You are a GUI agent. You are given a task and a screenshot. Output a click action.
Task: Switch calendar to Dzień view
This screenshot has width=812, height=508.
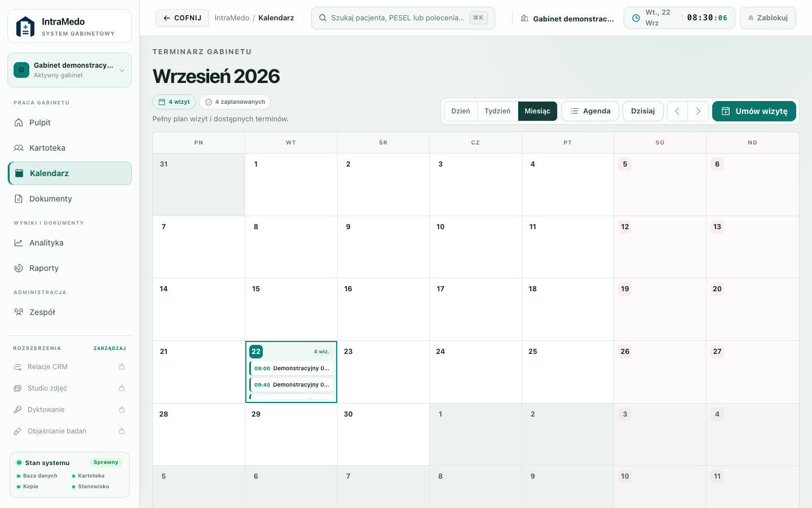pyautogui.click(x=461, y=111)
